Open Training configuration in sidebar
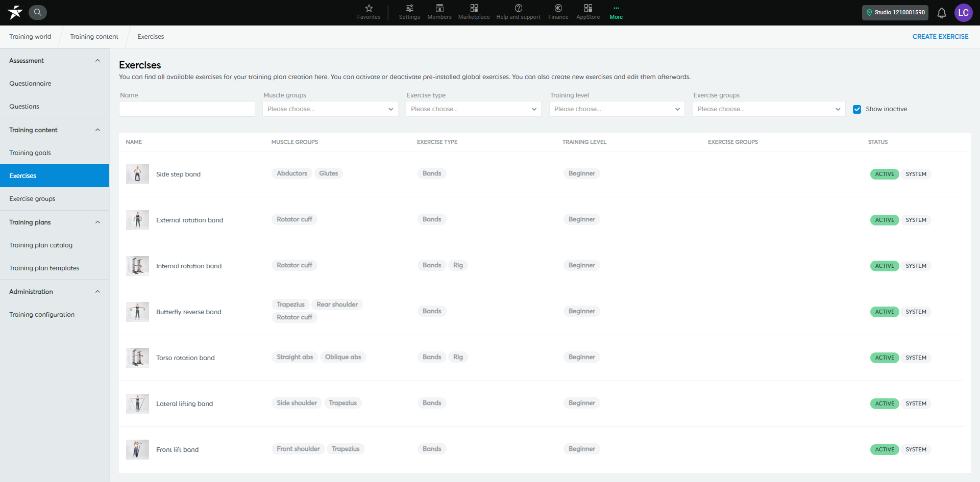The image size is (980, 482). click(x=55, y=315)
